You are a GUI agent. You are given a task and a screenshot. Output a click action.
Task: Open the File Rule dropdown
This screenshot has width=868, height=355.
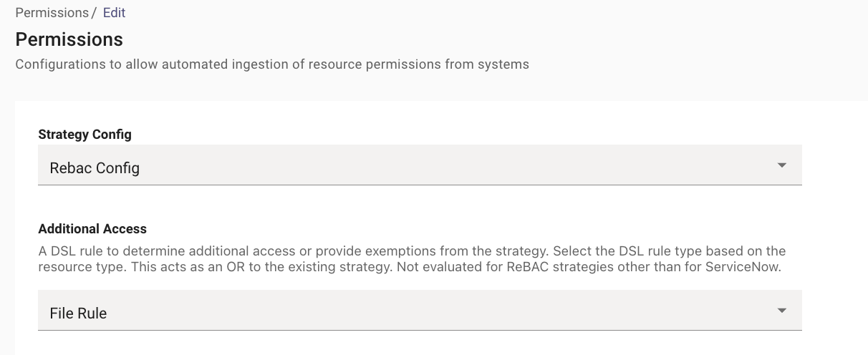(420, 311)
